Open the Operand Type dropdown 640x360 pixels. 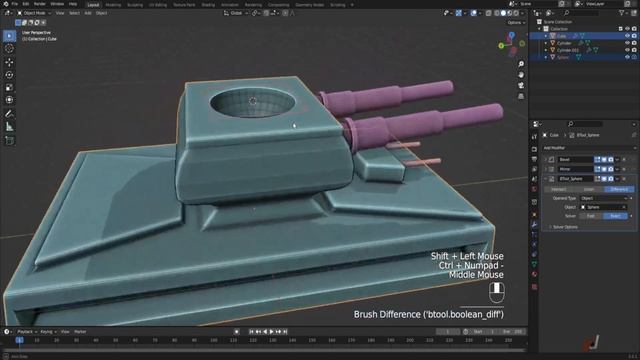tap(604, 198)
